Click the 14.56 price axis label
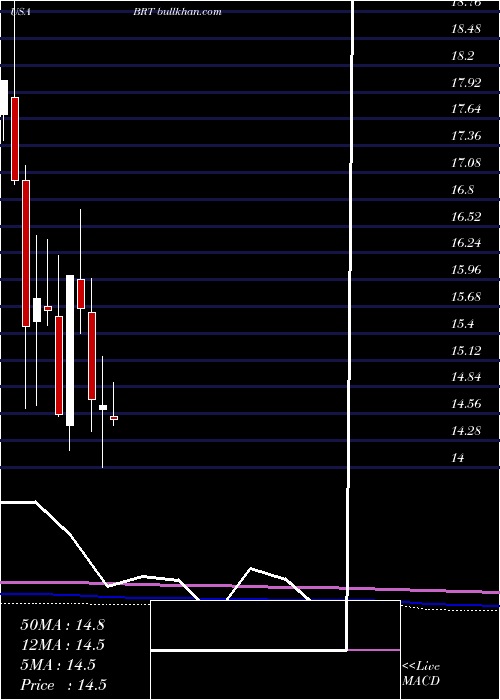The width and height of the screenshot is (500, 700). (466, 404)
